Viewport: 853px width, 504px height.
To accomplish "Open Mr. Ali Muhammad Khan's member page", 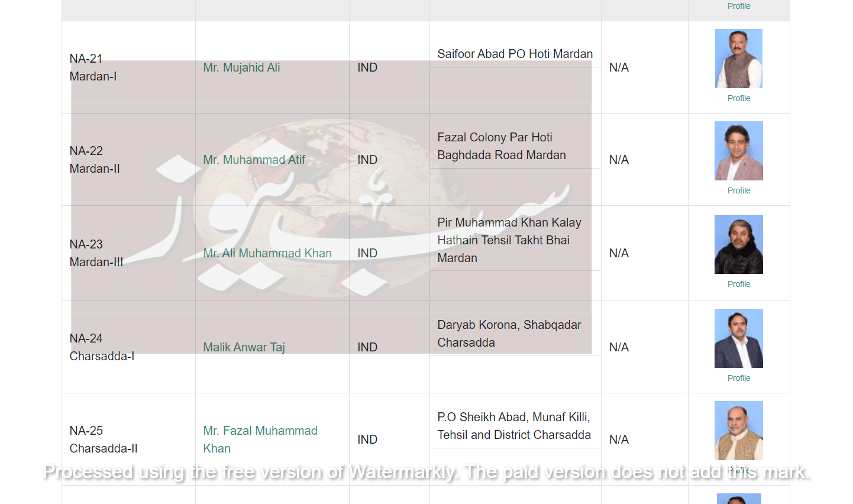I will pos(267,253).
